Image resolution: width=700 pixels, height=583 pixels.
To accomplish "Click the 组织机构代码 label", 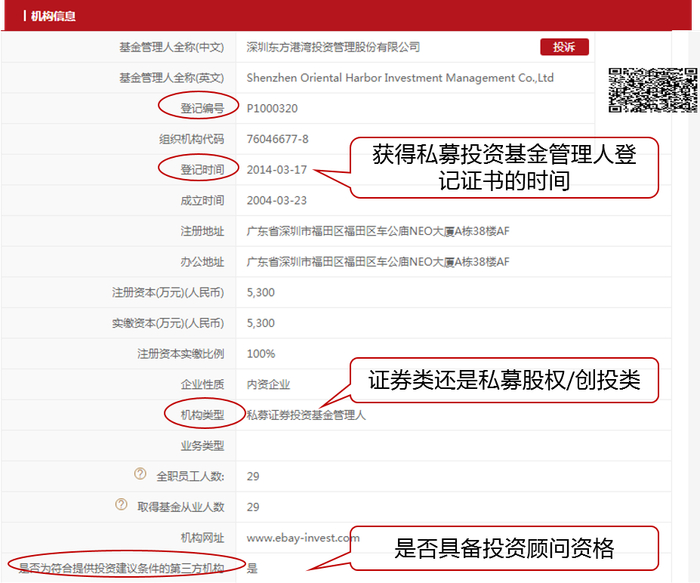I will point(192,139).
